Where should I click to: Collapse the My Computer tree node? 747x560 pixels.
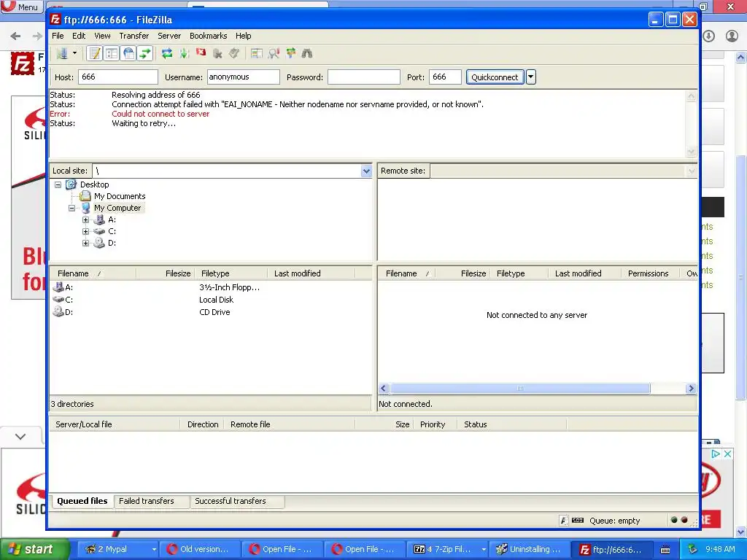coord(71,208)
